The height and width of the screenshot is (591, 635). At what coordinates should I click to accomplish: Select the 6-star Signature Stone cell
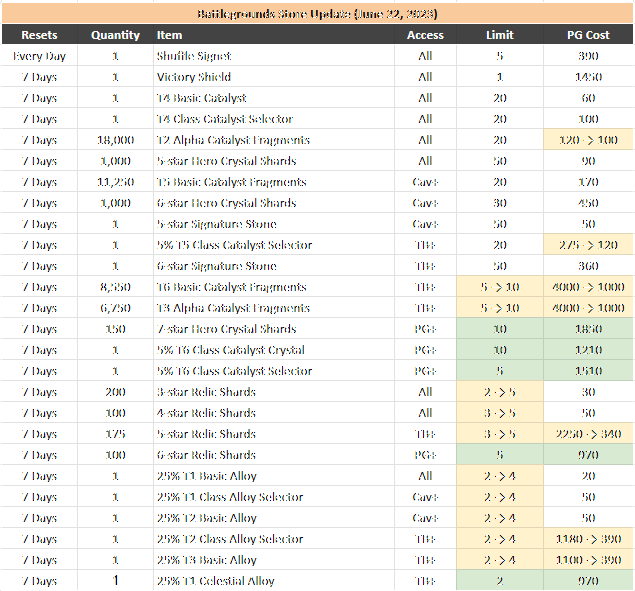click(x=274, y=266)
